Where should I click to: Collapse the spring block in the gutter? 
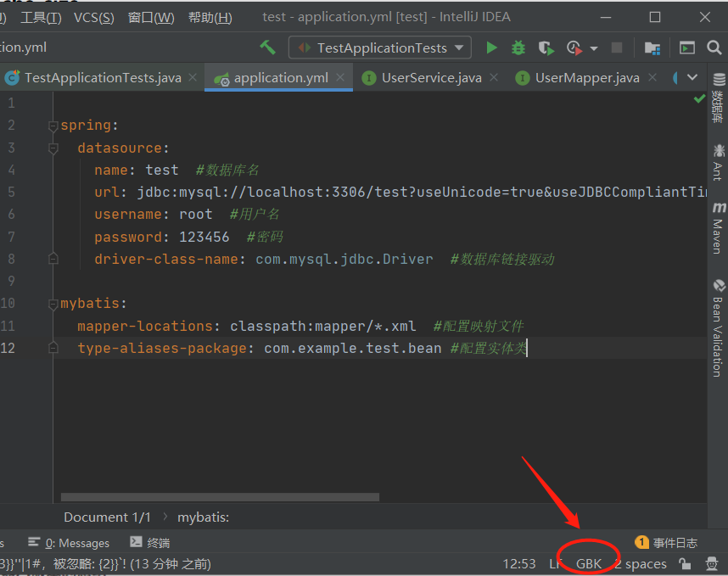tap(53, 125)
